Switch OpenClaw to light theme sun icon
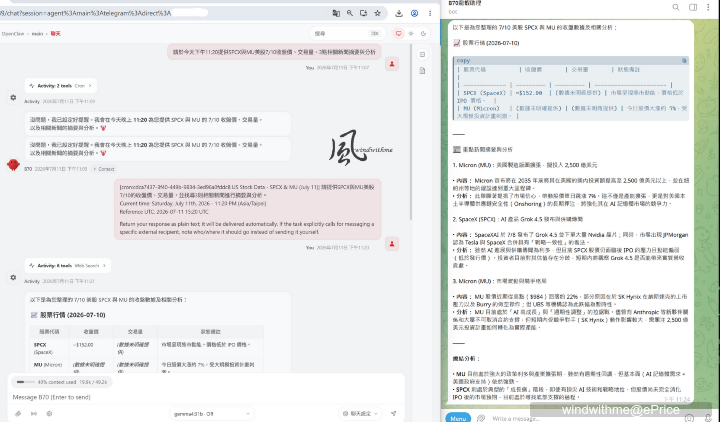 pyautogui.click(x=411, y=34)
